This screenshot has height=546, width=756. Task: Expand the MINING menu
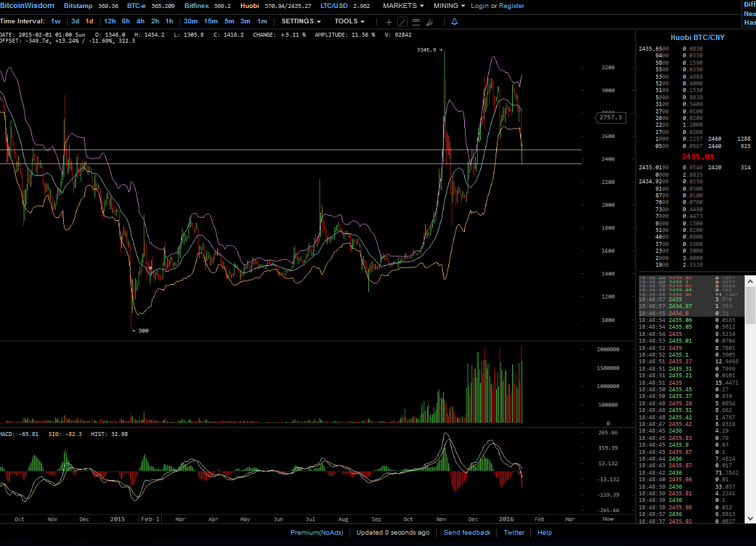(x=449, y=6)
